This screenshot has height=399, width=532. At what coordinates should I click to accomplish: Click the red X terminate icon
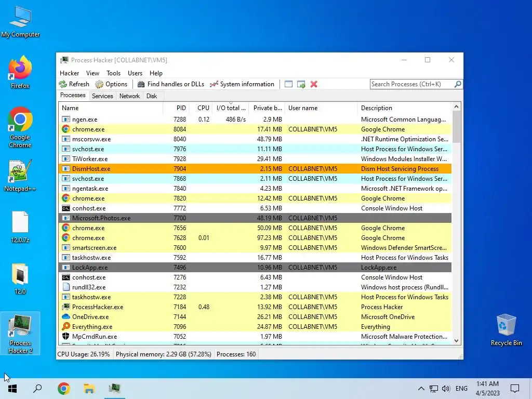tap(314, 84)
